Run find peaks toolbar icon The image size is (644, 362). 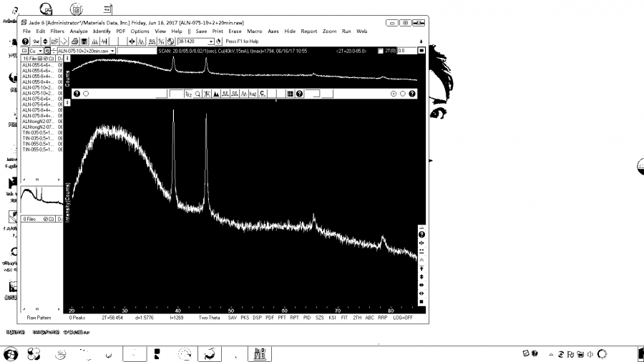(95, 41)
